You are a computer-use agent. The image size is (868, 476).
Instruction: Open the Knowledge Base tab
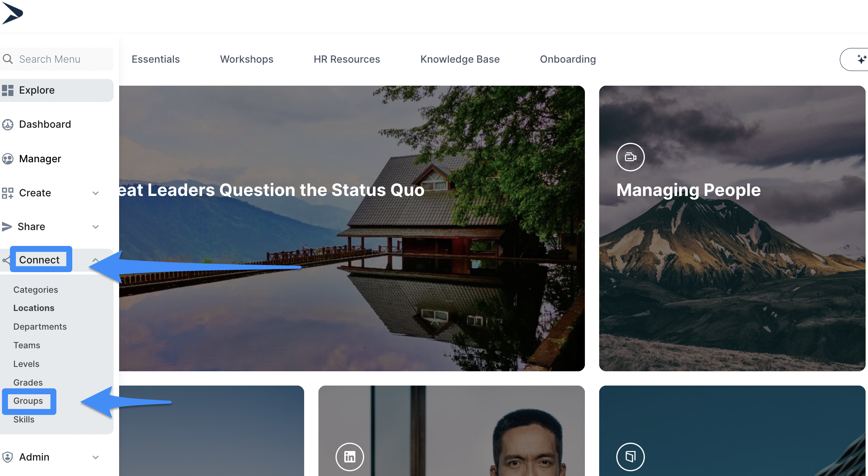pos(460,59)
